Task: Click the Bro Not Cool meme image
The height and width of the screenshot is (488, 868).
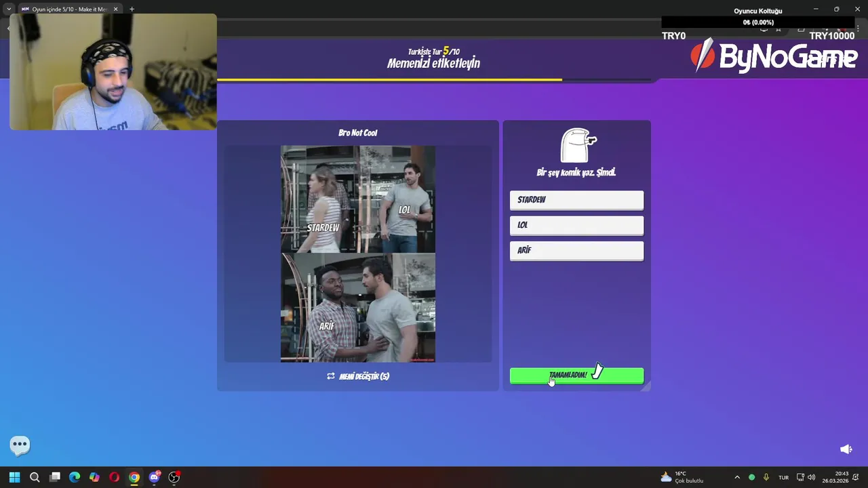Action: (358, 253)
